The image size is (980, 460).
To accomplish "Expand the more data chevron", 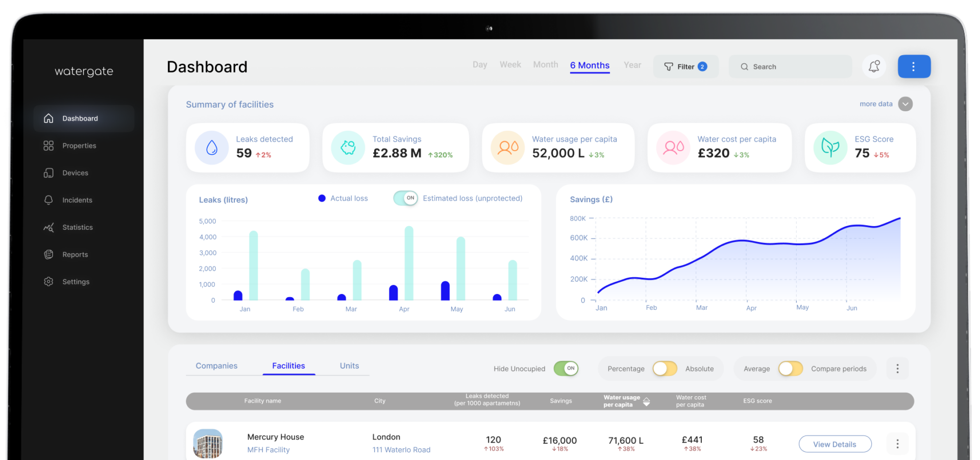I will click(x=905, y=104).
